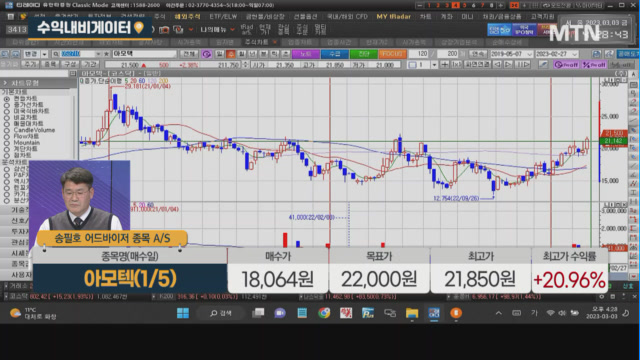Click the 화면연결 button in chart toolbar
This screenshot has height=360, width=640.
477,64
